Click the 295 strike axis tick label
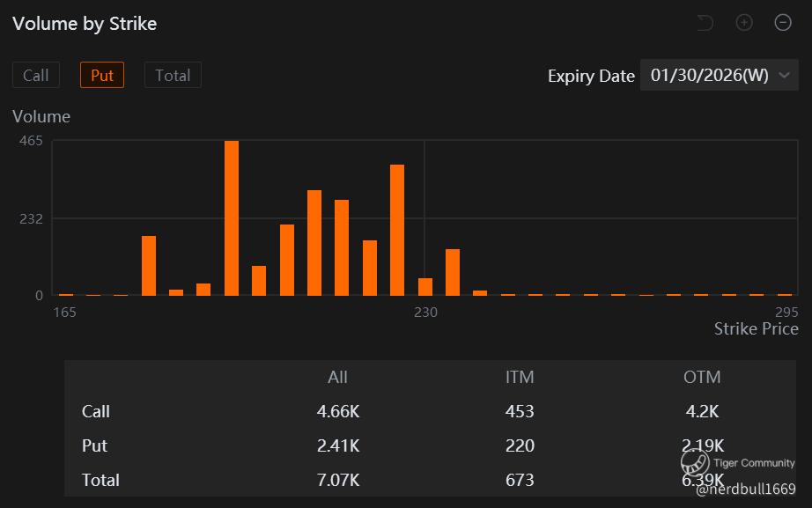The image size is (812, 508). click(x=786, y=313)
